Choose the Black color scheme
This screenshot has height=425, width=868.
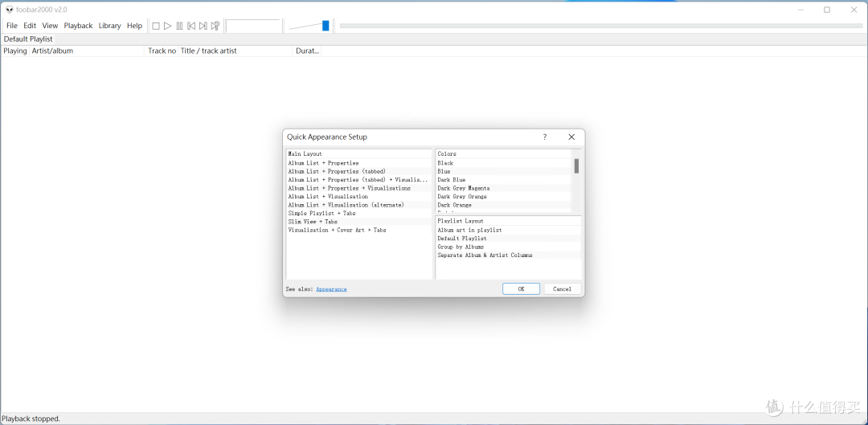coord(504,163)
